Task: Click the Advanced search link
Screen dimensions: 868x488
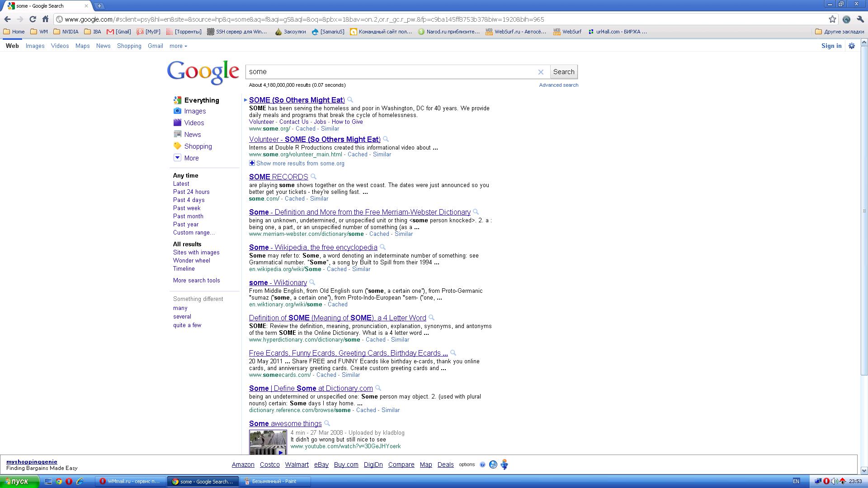Action: click(558, 85)
